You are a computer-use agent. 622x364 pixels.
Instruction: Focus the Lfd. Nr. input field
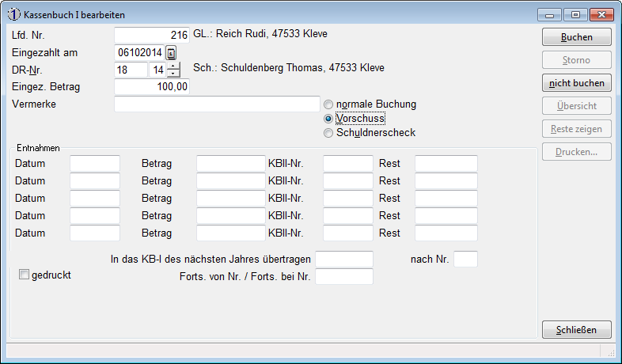[152, 35]
